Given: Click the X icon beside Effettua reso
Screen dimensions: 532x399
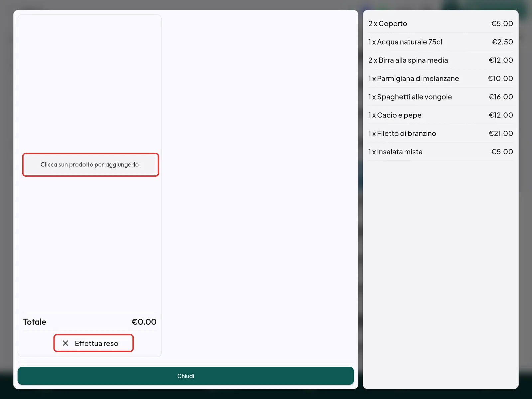Looking at the screenshot, I should point(66,343).
